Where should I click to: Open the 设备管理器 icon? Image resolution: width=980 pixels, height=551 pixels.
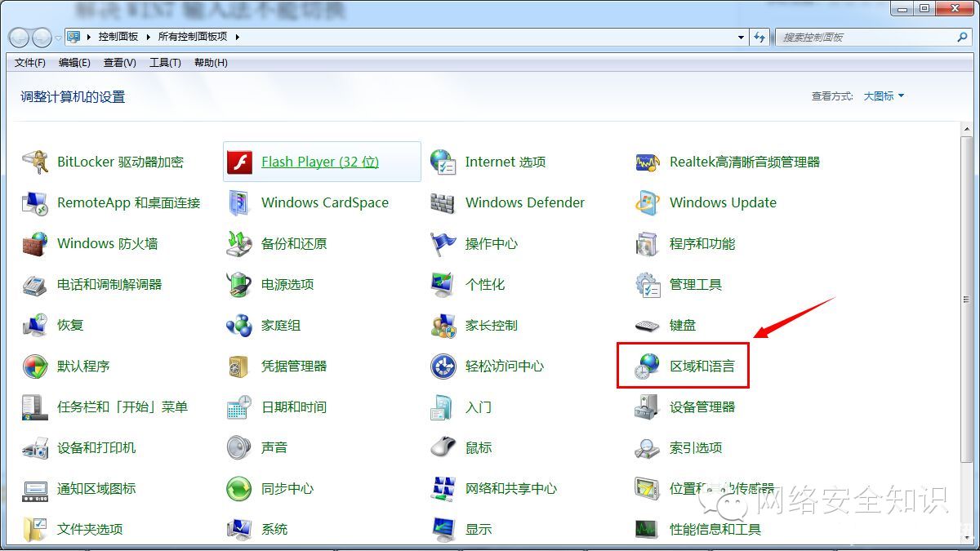tap(647, 407)
